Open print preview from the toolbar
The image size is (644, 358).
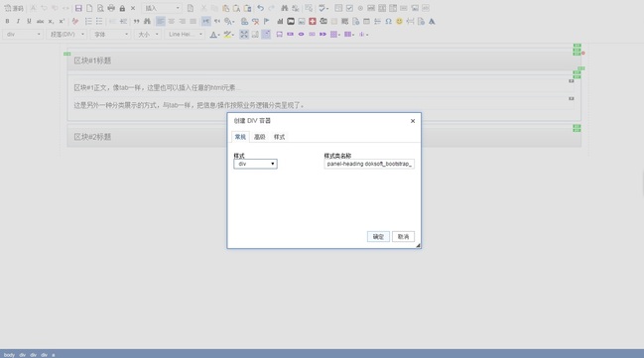(x=100, y=8)
